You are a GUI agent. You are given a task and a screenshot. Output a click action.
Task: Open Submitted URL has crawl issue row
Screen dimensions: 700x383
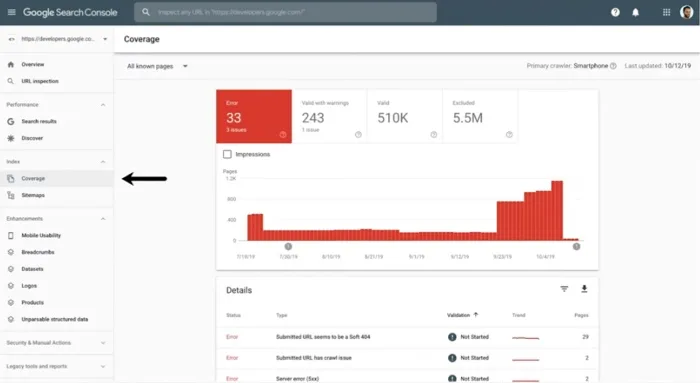click(x=407, y=358)
